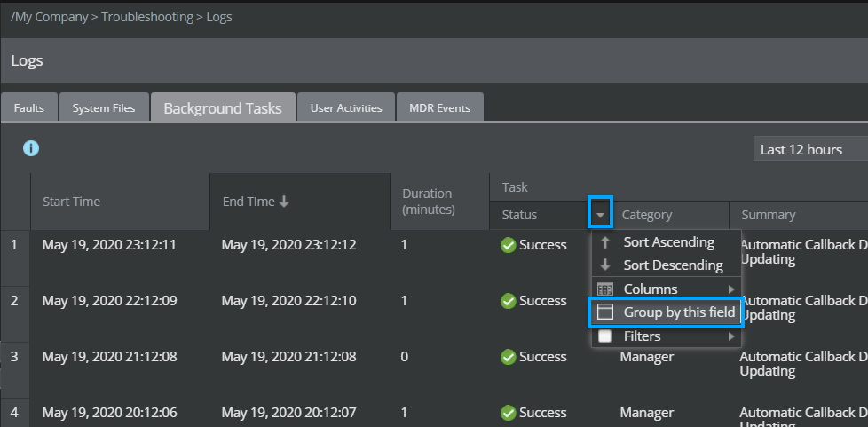Viewport: 868px width, 427px height.
Task: Switch to the Faults tab
Action: point(29,108)
